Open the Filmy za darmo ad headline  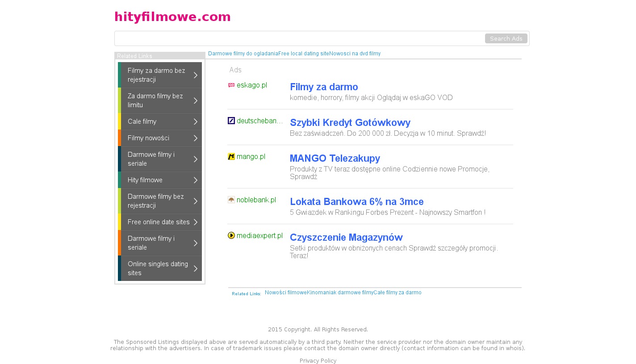[324, 87]
